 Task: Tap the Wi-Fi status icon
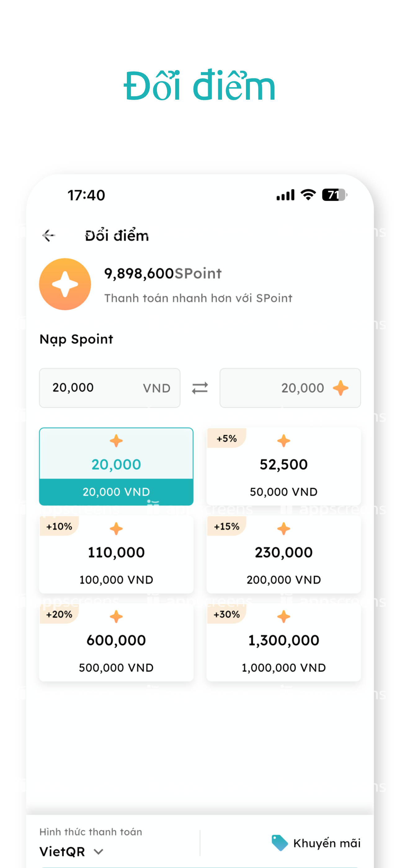click(x=308, y=195)
